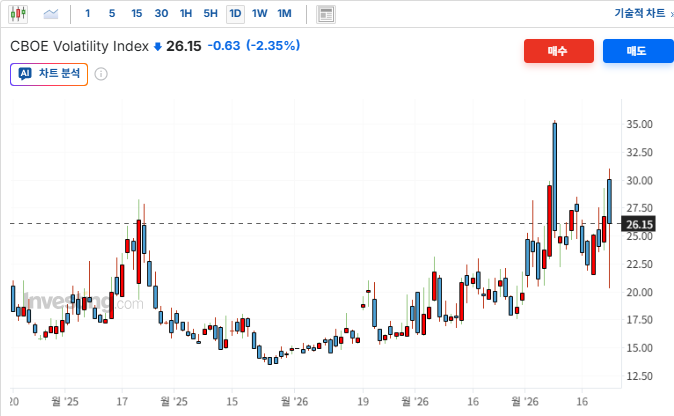
Task: Click the 17 date label on time axis
Action: click(122, 401)
